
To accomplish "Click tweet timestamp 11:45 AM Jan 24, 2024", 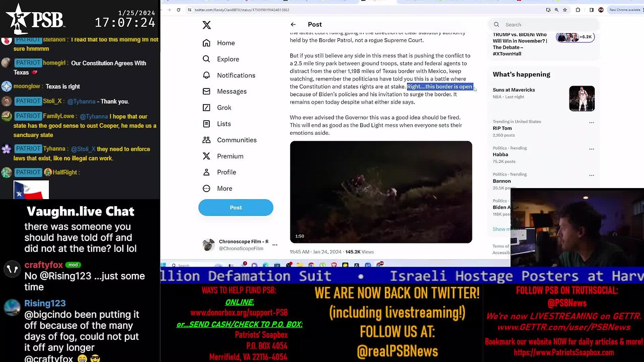I will 316,252.
